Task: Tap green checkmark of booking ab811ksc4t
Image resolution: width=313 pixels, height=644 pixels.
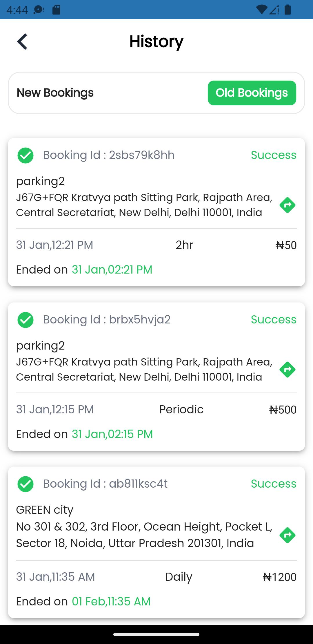Action: coord(26,484)
